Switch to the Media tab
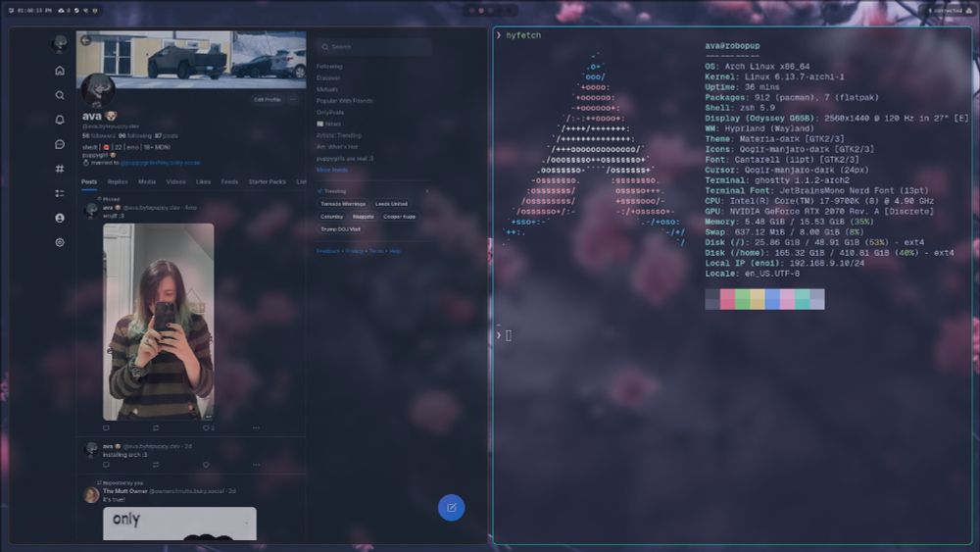The width and height of the screenshot is (980, 552). pos(147,182)
